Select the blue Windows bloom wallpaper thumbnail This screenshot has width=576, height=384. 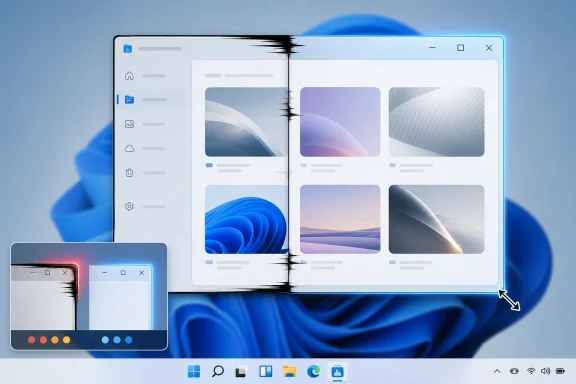(x=246, y=219)
